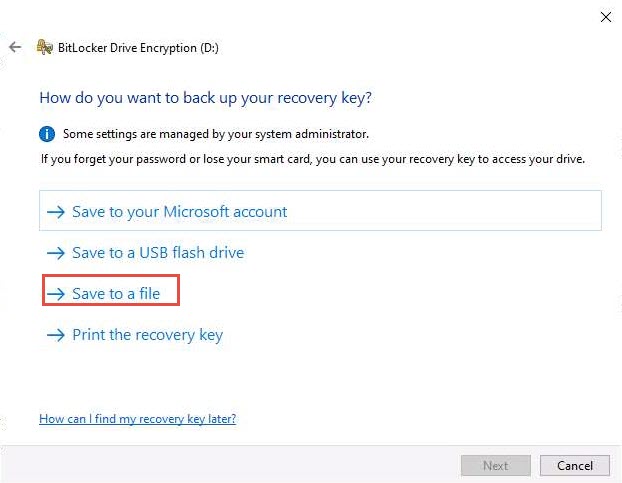Viewport: 622px width, 483px height.
Task: Click the arrow icon beside Microsoft account option
Action: coord(56,212)
